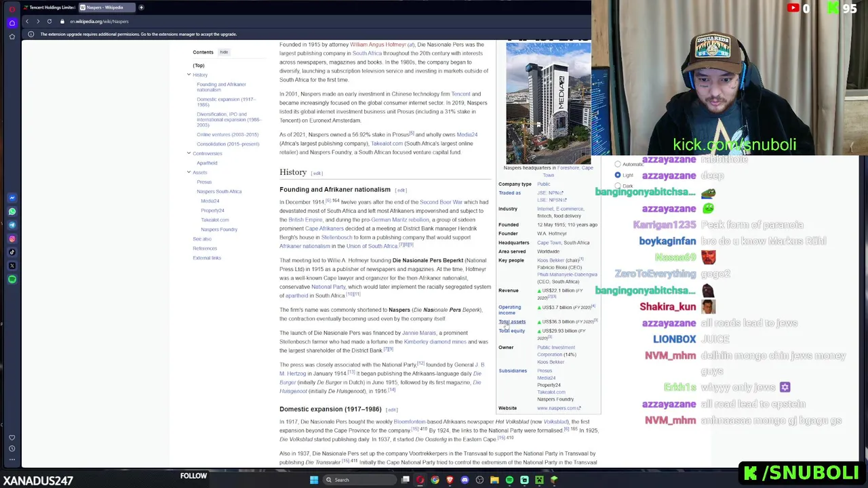Open a new browser tab
The height and width of the screenshot is (488, 868).
pyautogui.click(x=141, y=7)
